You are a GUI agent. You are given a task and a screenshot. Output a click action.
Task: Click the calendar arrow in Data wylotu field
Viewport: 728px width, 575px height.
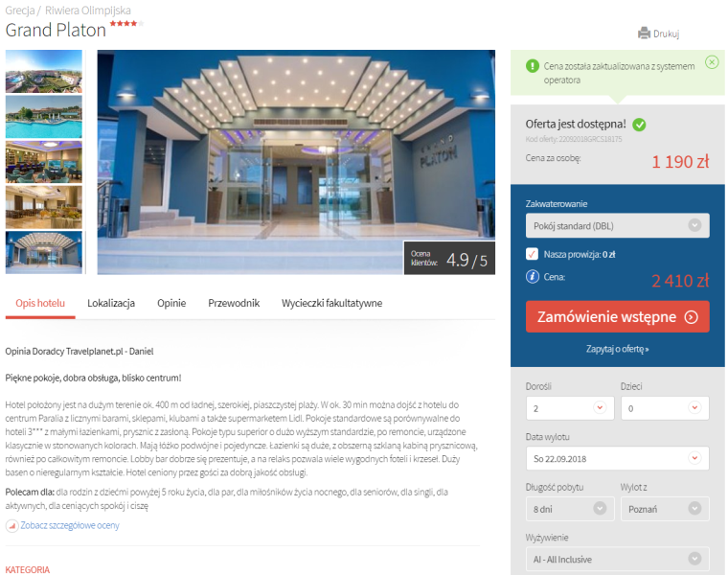pos(694,458)
